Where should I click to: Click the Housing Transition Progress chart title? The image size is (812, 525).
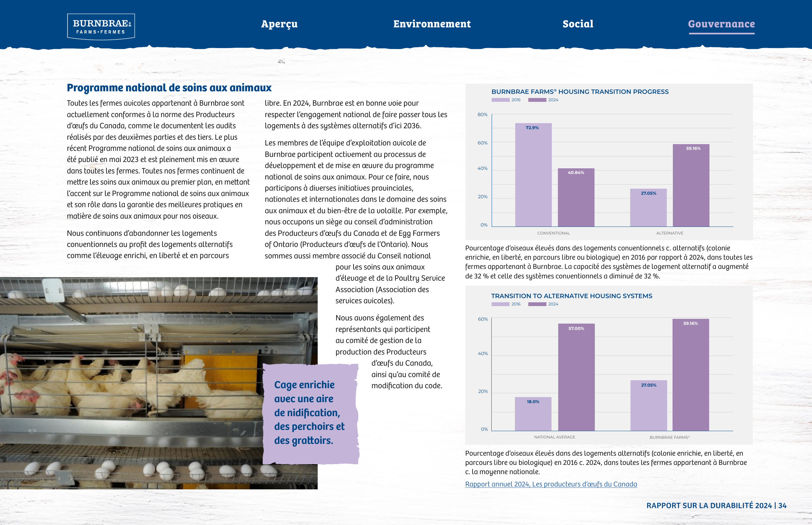coord(580,92)
